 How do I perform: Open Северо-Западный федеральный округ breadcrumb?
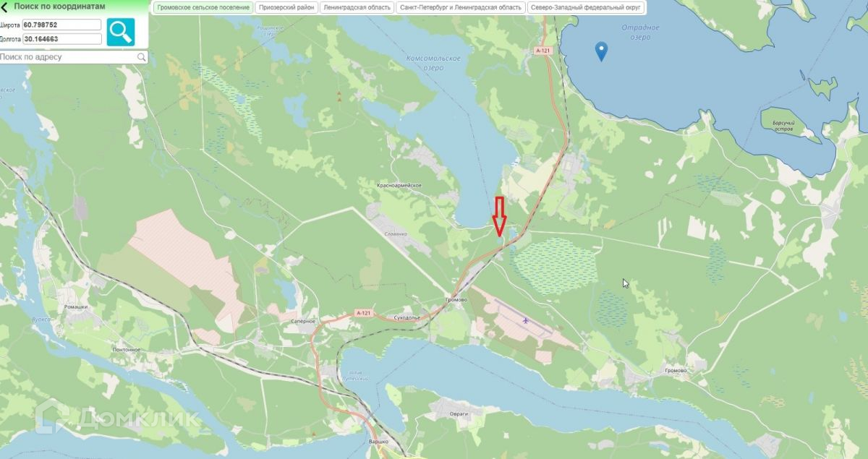coord(586,7)
